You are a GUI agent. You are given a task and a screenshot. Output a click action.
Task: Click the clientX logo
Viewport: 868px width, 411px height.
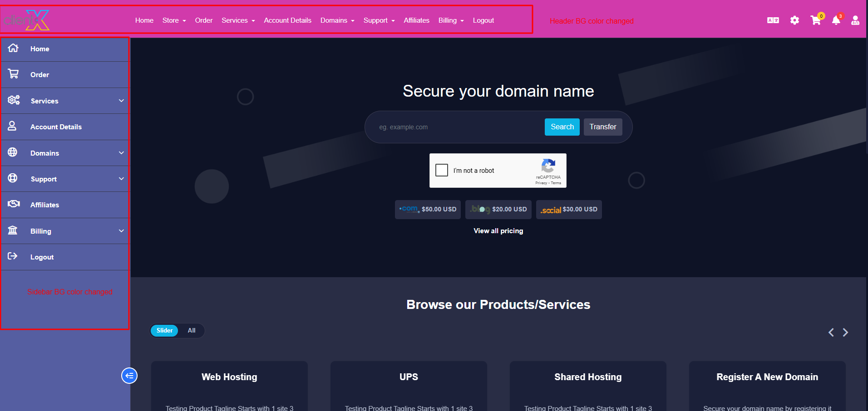[27, 20]
